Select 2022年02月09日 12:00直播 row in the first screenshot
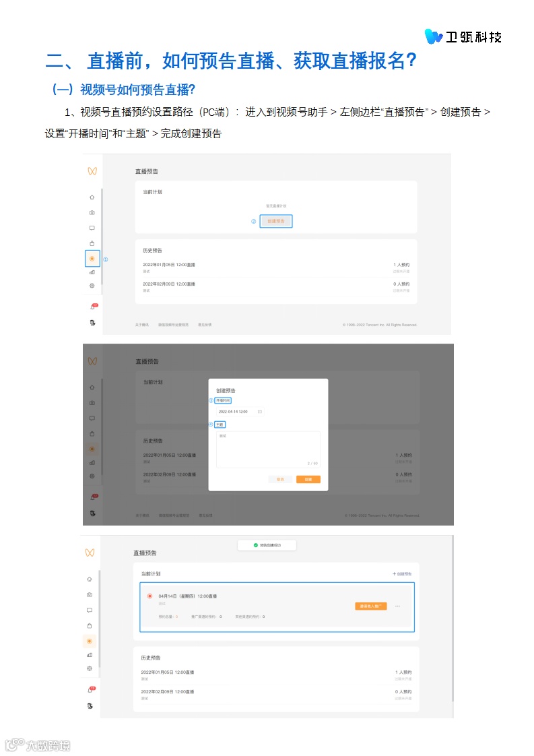The height and width of the screenshot is (756, 534). coord(276,287)
